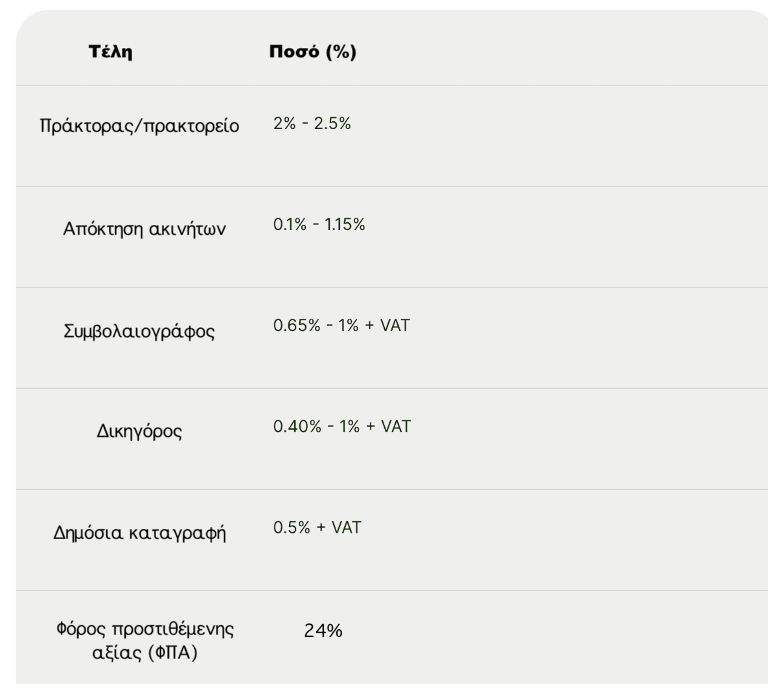Click the word 'VAT' in the Δικηγόρος row
The height and width of the screenshot is (696, 784).
click(x=395, y=427)
